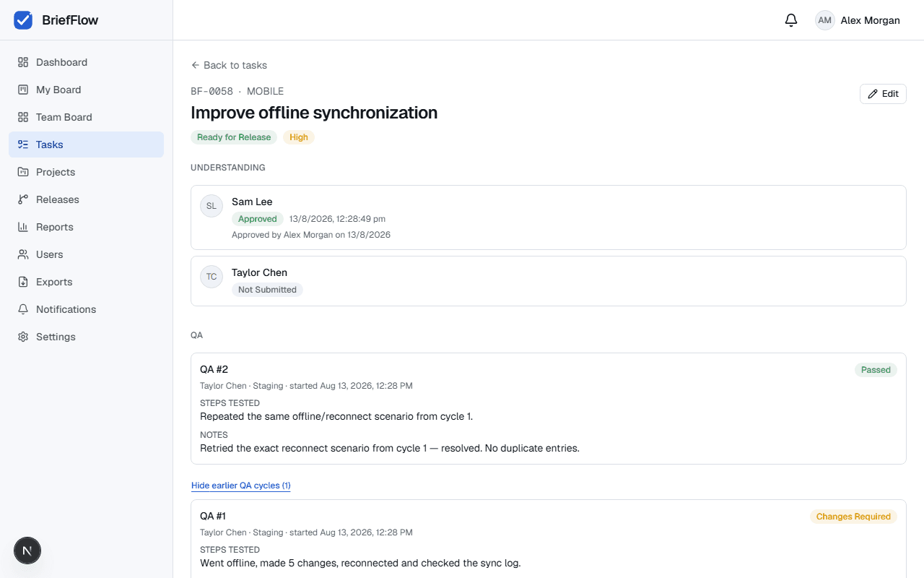Click the Users people icon in sidebar
Screen dimensions: 924x578
pos(23,254)
